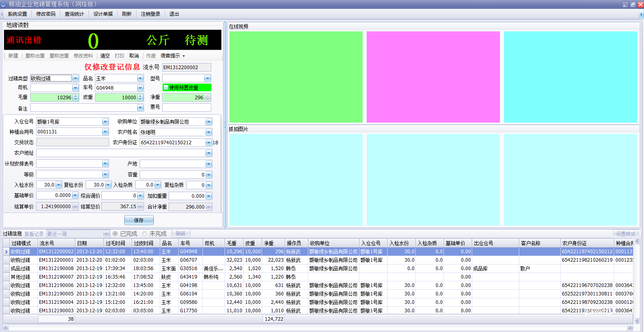This screenshot has width=644, height=332.
Task: Select the 已完成 radio button
Action: click(115, 234)
